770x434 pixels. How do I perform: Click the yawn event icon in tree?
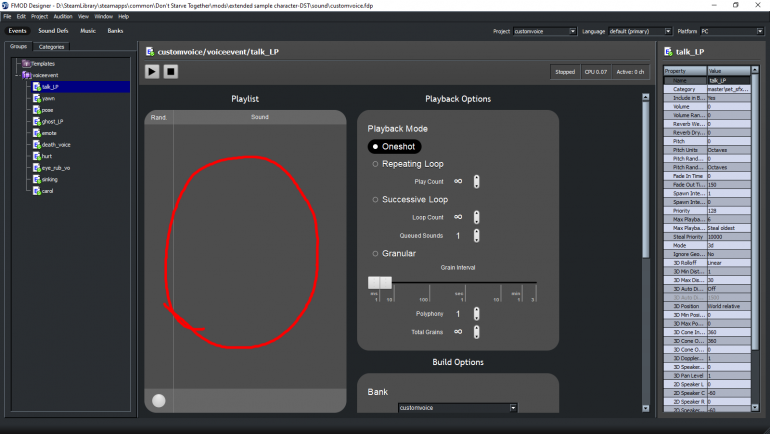click(37, 98)
